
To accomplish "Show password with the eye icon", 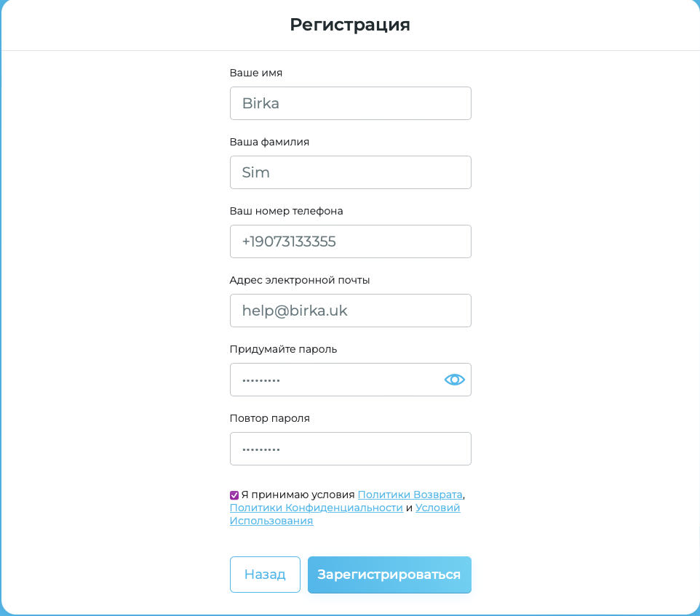I will coord(455,380).
